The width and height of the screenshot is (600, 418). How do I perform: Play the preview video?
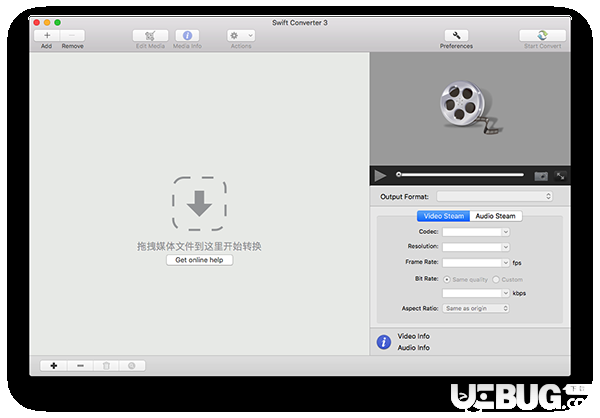pos(380,176)
